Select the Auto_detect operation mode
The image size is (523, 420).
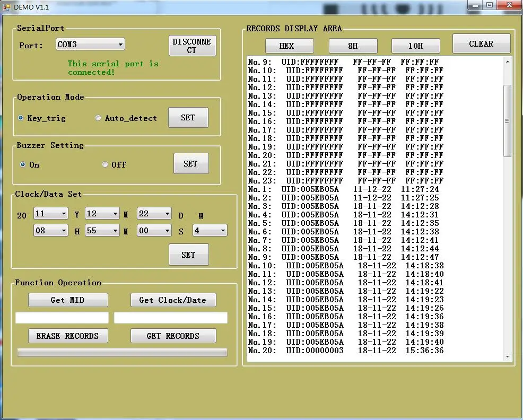click(126, 118)
